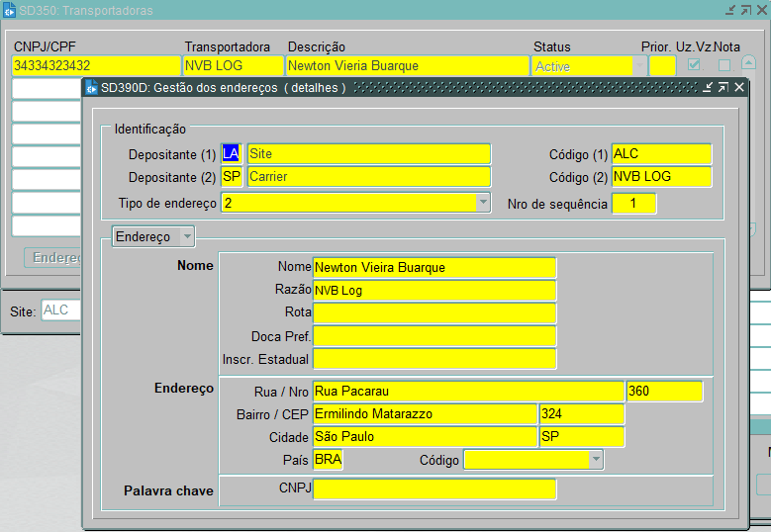
Task: Maximize the Gestão dos endereços dialog
Action: [723, 87]
